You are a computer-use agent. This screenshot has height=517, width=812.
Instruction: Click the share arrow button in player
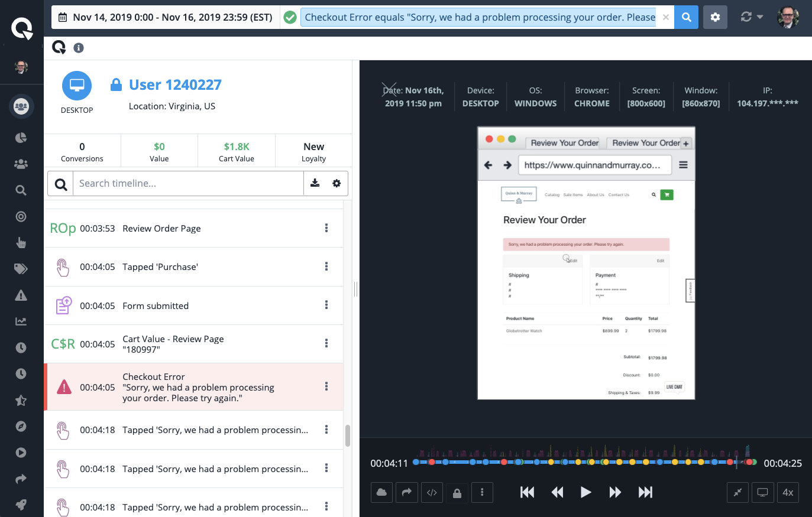(x=406, y=492)
